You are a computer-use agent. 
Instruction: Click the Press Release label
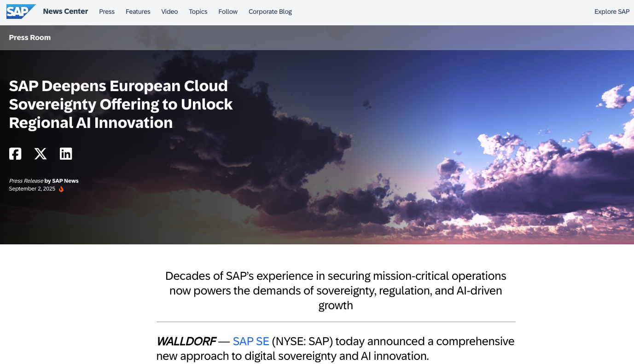pos(26,181)
